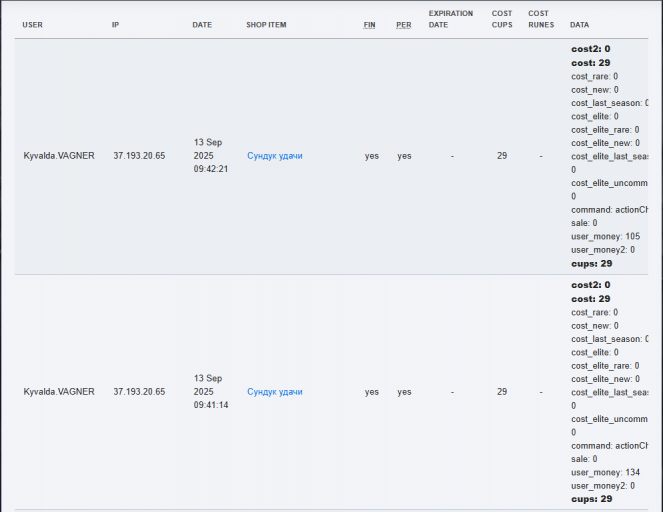
Task: Click cost2: 0 in the 09:41:14 row data
Action: point(591,285)
